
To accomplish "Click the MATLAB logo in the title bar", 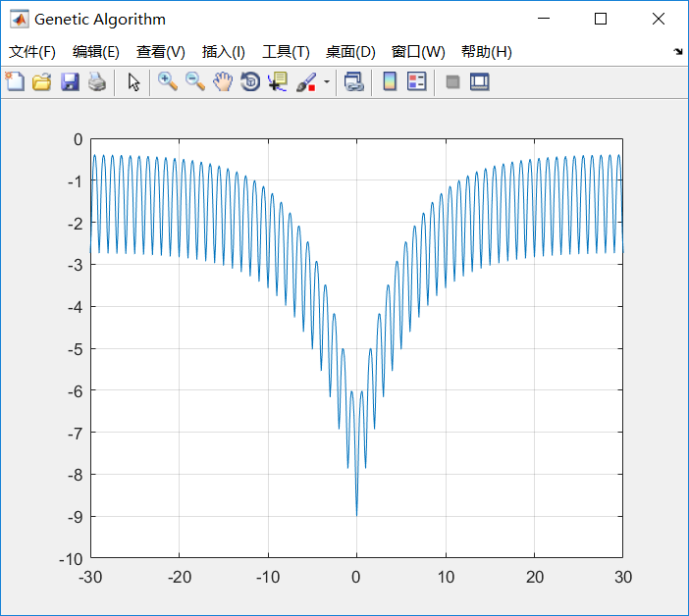I will tap(20, 19).
